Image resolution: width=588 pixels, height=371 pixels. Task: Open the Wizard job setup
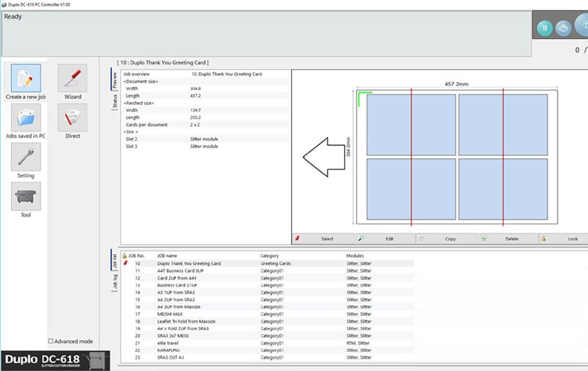click(x=72, y=78)
